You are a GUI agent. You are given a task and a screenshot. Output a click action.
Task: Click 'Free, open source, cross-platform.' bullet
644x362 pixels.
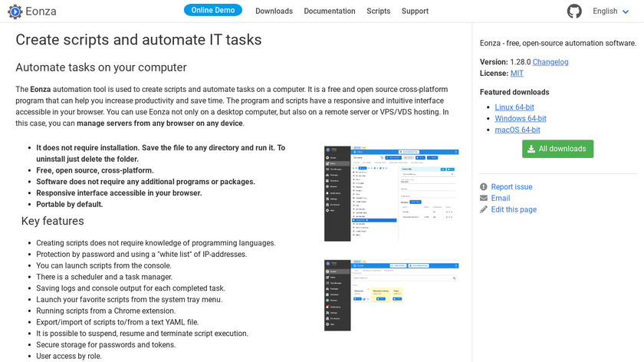[95, 170]
